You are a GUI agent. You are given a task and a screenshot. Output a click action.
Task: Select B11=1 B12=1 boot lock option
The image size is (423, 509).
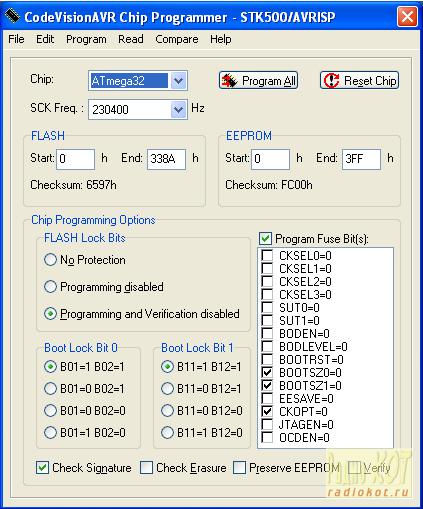point(167,367)
